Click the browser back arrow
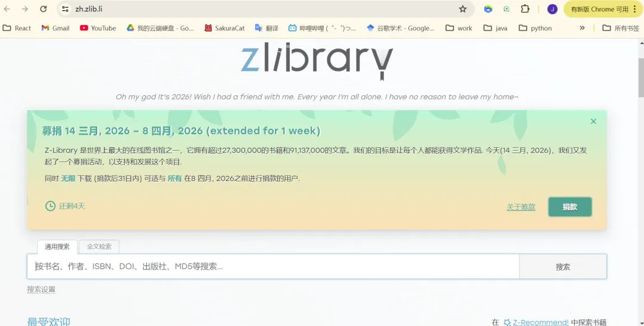 tap(7, 9)
